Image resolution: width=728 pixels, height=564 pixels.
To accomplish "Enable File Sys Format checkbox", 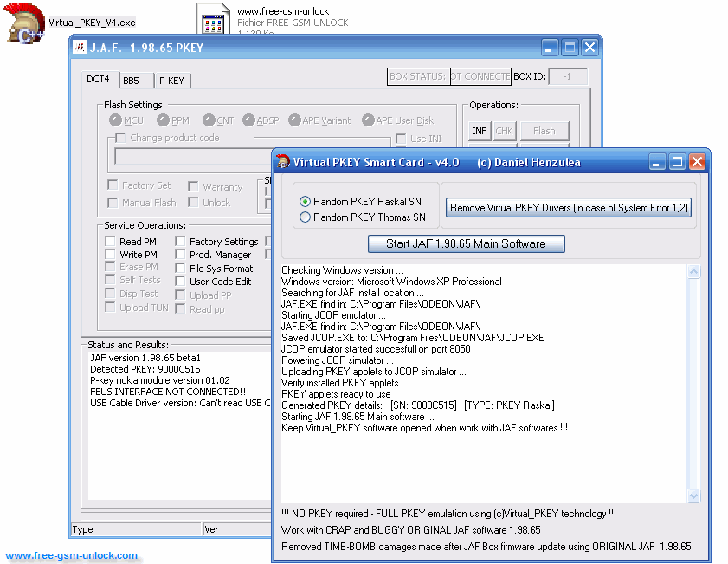I will point(180,269).
